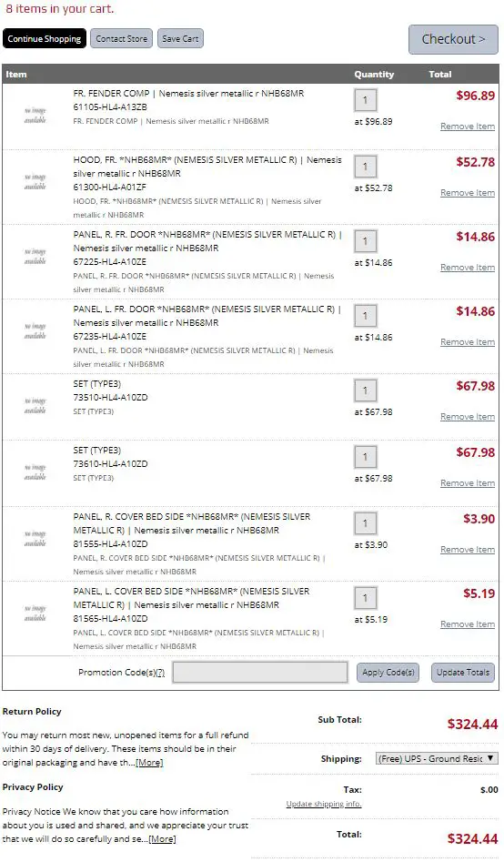
Task: Click thumbnail of HOOD, FR. item
Action: coord(35,182)
